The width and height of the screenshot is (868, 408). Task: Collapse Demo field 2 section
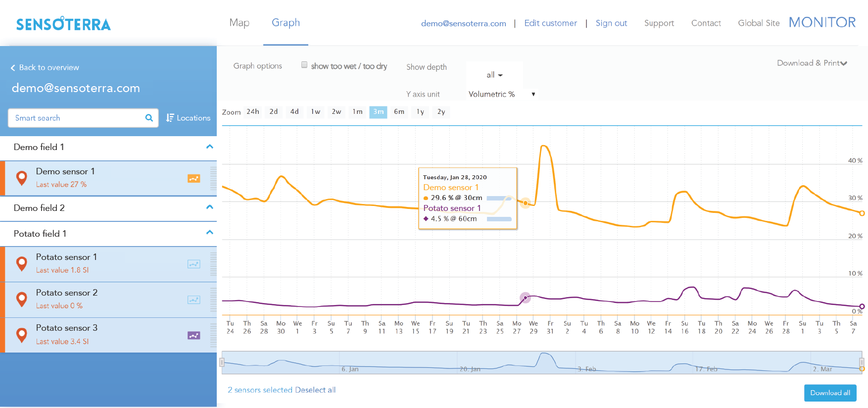(210, 207)
